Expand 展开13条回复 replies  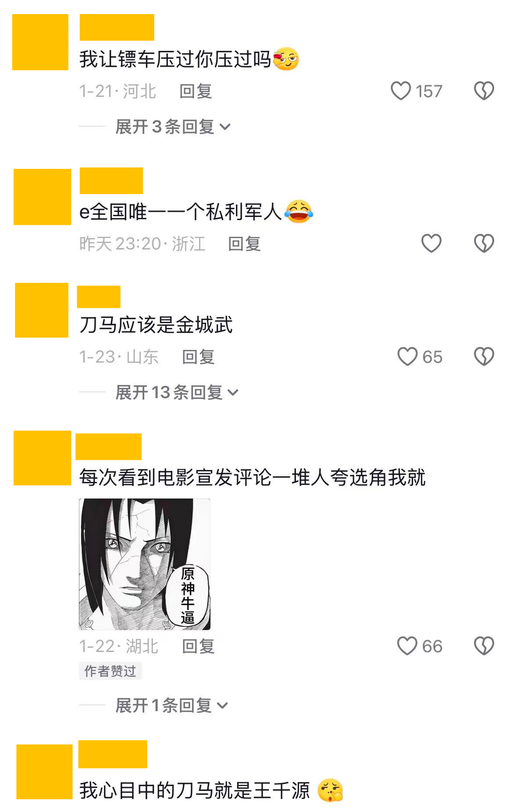[177, 392]
